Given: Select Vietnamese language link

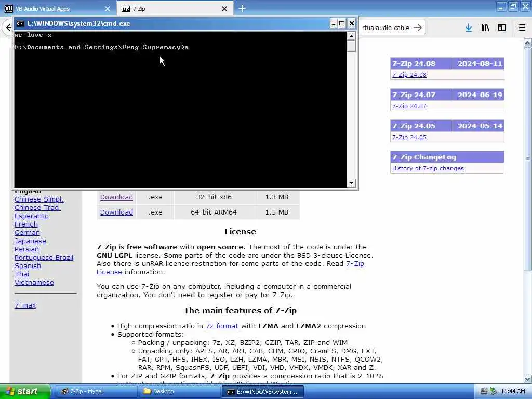Looking at the screenshot, I should (34, 283).
